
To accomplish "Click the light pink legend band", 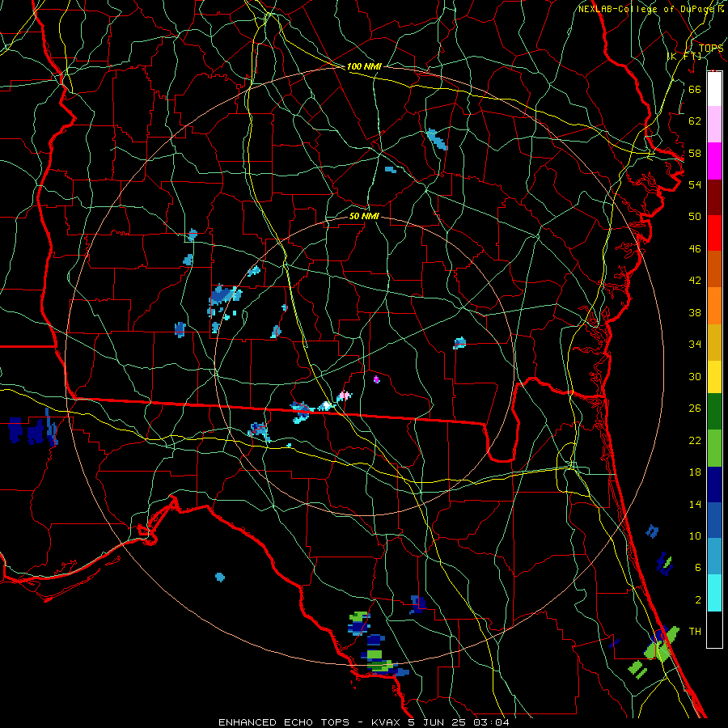I will click(714, 125).
